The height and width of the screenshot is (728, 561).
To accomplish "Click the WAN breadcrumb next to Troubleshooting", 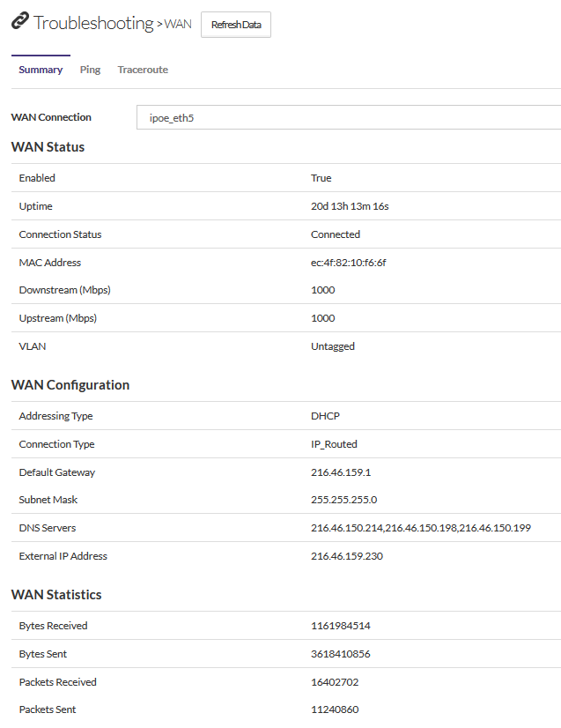I will (178, 25).
